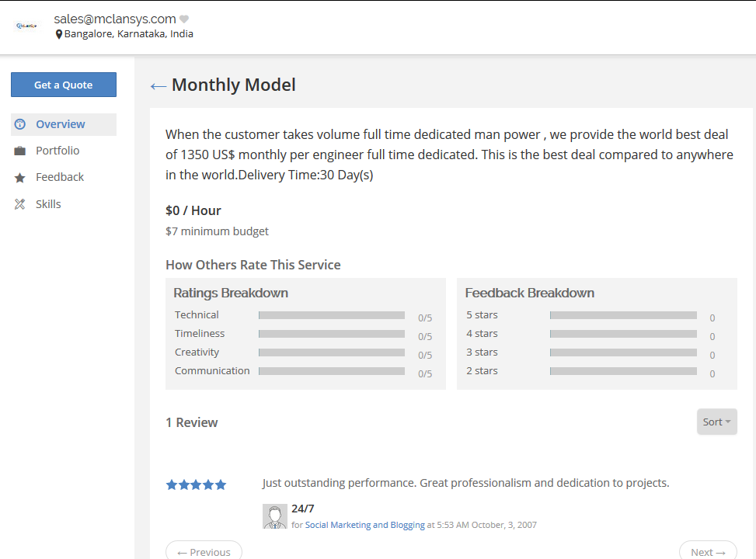This screenshot has width=756, height=559.
Task: Click the Overview sidebar icon
Action: click(20, 124)
